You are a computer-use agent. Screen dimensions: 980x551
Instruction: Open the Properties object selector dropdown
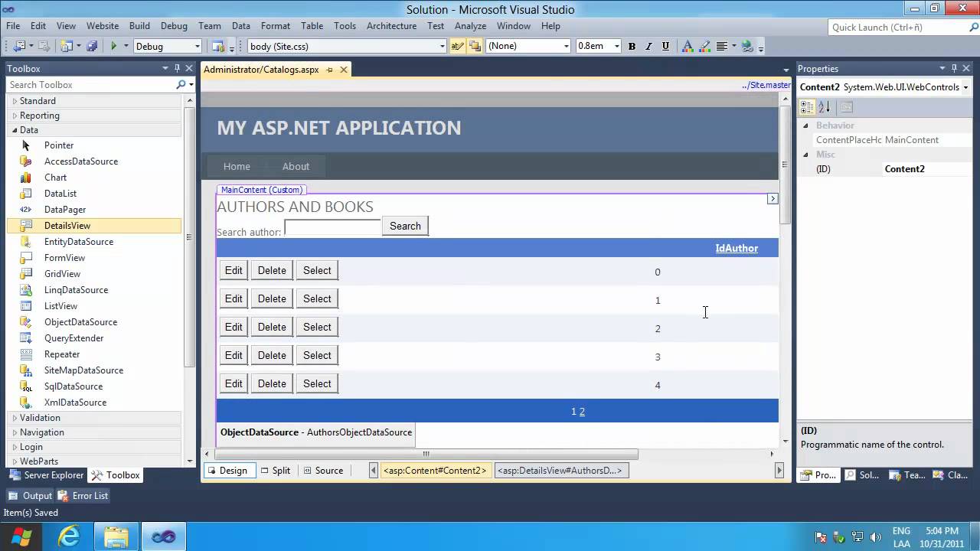[x=965, y=87]
